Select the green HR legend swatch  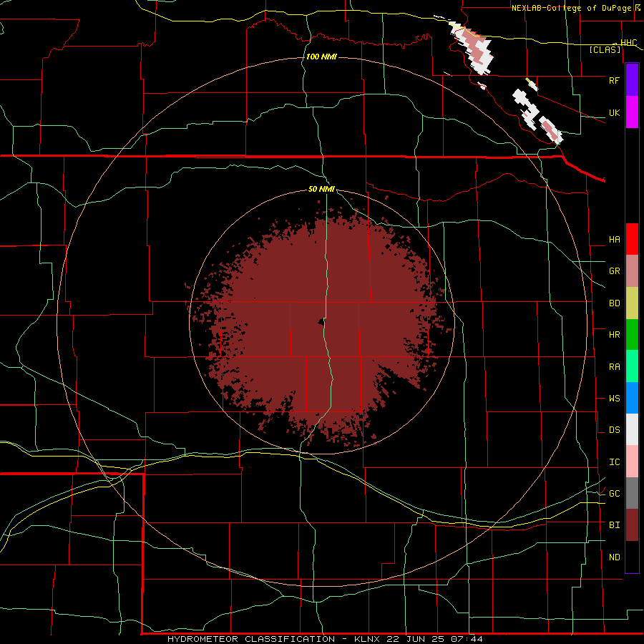point(632,335)
